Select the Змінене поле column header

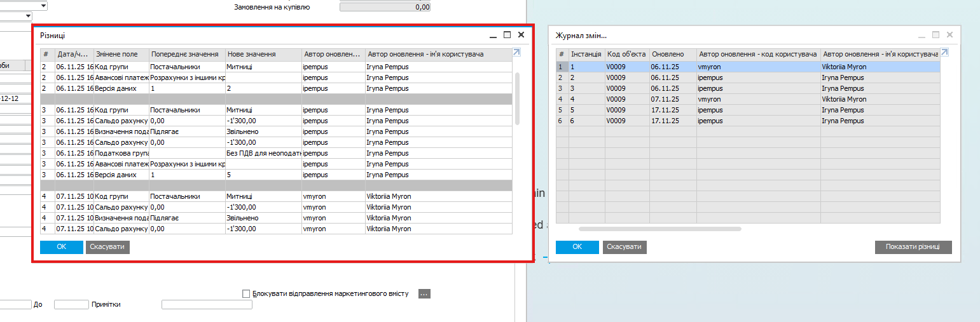tap(121, 55)
